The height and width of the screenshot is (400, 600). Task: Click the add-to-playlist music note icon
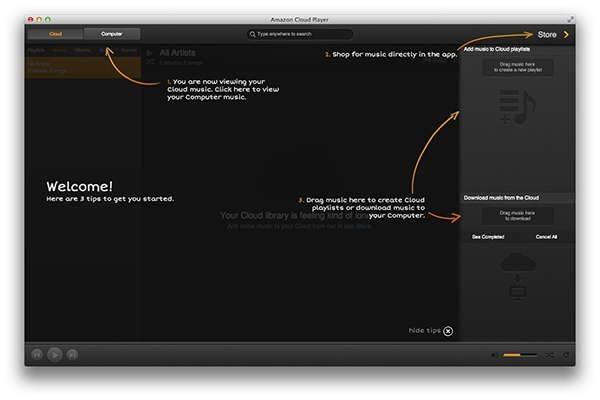click(x=517, y=107)
